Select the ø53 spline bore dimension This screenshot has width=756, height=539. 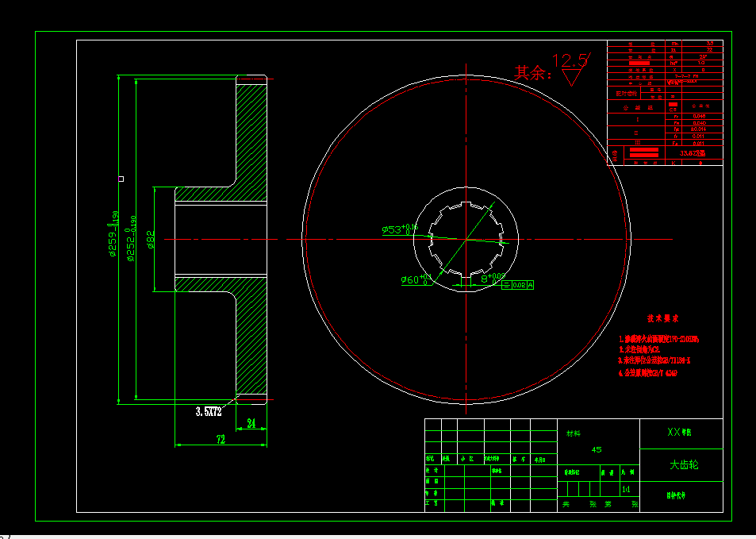[x=400, y=229]
